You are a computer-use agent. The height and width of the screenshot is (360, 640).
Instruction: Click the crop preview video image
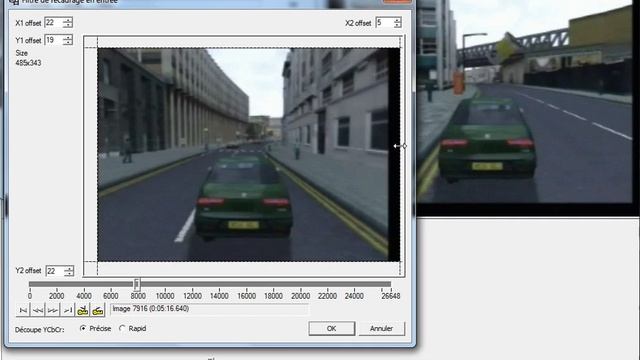click(249, 155)
